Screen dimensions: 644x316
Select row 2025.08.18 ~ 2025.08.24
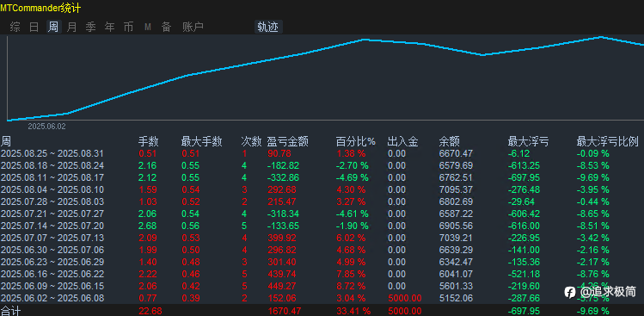[x=322, y=166]
